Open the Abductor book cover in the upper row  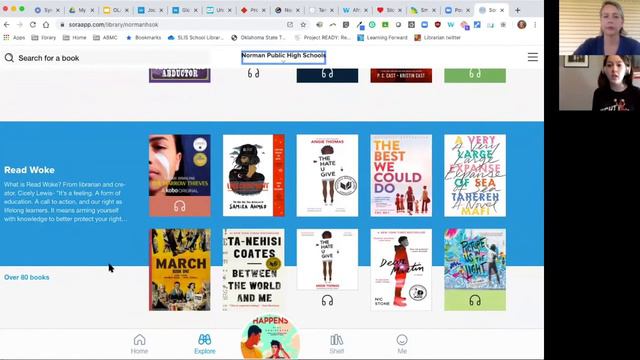pyautogui.click(x=180, y=75)
